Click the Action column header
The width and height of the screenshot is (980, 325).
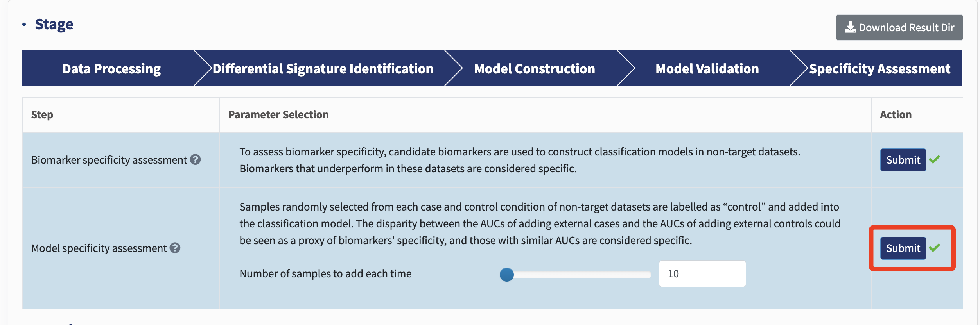click(896, 114)
